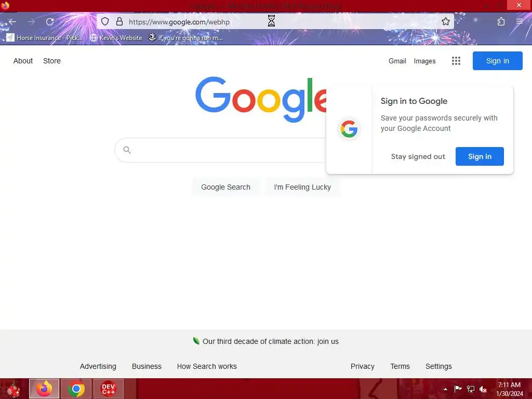The image size is (532, 399).
Task: Open "if you're gonna run m..." bookmark
Action: coord(186,37)
